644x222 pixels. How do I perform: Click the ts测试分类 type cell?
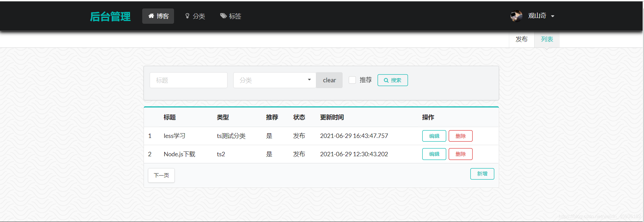pos(231,136)
